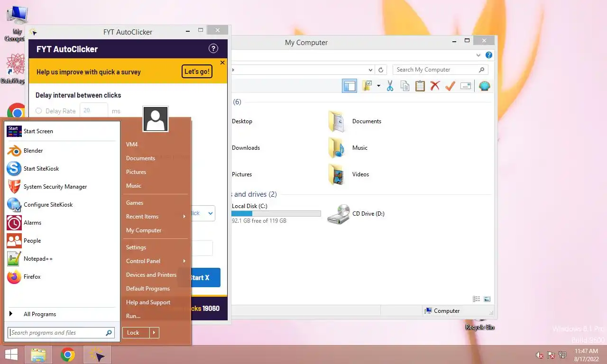This screenshot has height=364, width=607.
Task: Open CD Drive (D:)
Action: pos(357,214)
